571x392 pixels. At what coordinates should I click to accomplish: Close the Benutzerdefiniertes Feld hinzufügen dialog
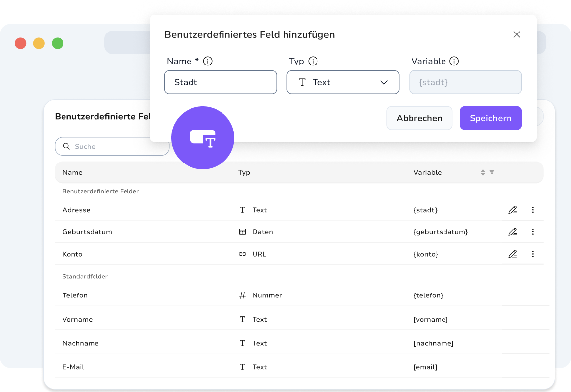pyautogui.click(x=517, y=34)
